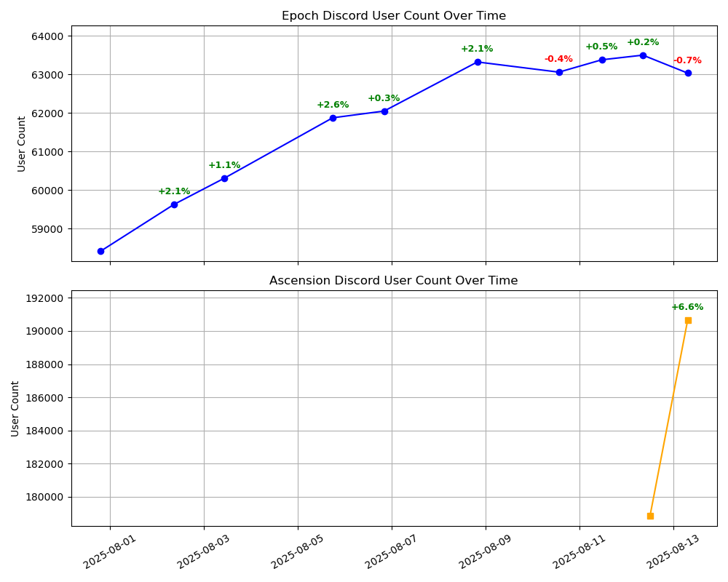Click the 182000 y-axis tick label
This screenshot has width=728, height=582.
pyautogui.click(x=44, y=464)
